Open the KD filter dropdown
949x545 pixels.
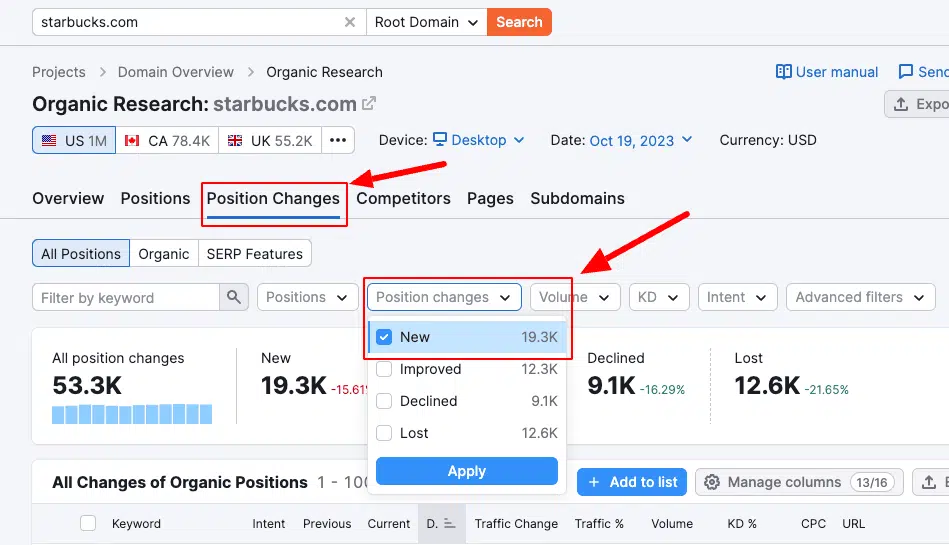coord(659,297)
